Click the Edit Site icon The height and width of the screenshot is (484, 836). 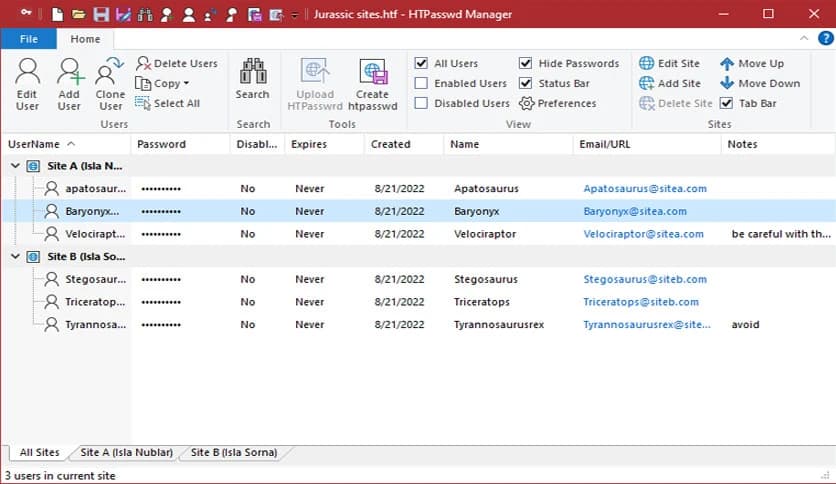(647, 64)
